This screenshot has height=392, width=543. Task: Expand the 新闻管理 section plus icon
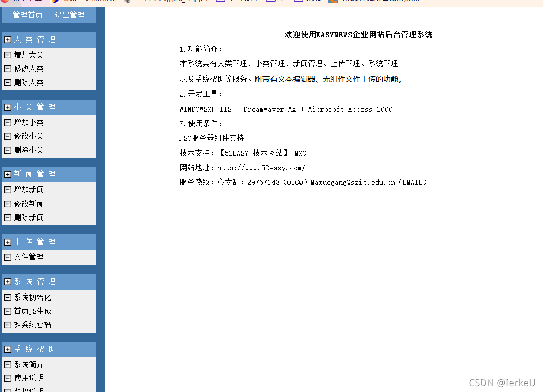pos(7,174)
